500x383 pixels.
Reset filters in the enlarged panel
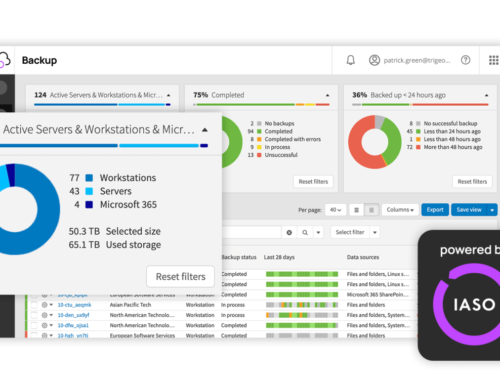[x=180, y=276]
